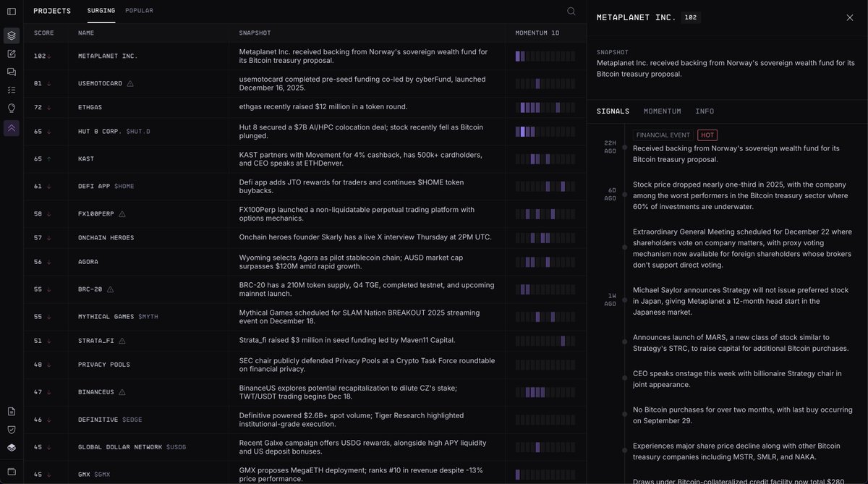The width and height of the screenshot is (868, 484).
Task: Click warning triangle beside BRC-20
Action: [x=110, y=289]
